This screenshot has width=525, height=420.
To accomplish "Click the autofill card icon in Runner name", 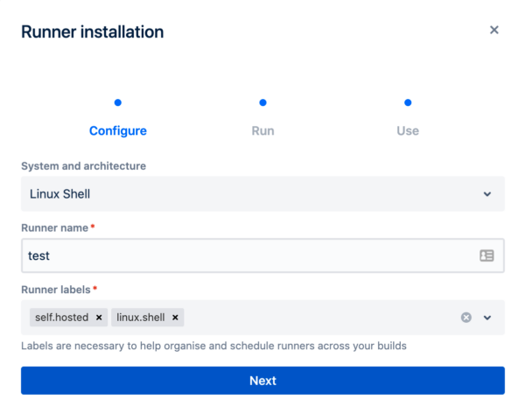I will coord(486,256).
